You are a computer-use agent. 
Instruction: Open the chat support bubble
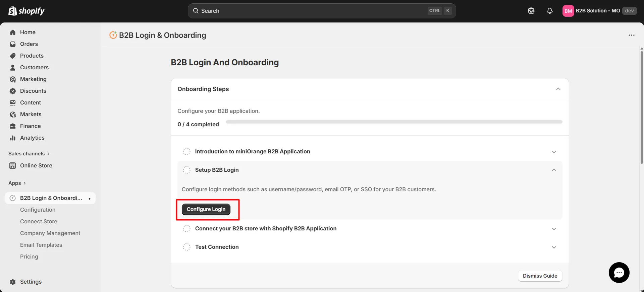(x=619, y=272)
